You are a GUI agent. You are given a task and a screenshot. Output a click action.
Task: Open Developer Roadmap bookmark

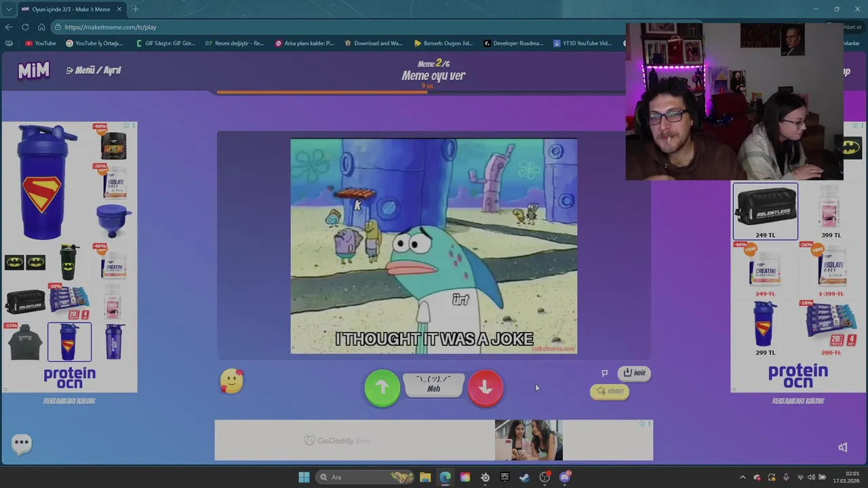tap(513, 43)
